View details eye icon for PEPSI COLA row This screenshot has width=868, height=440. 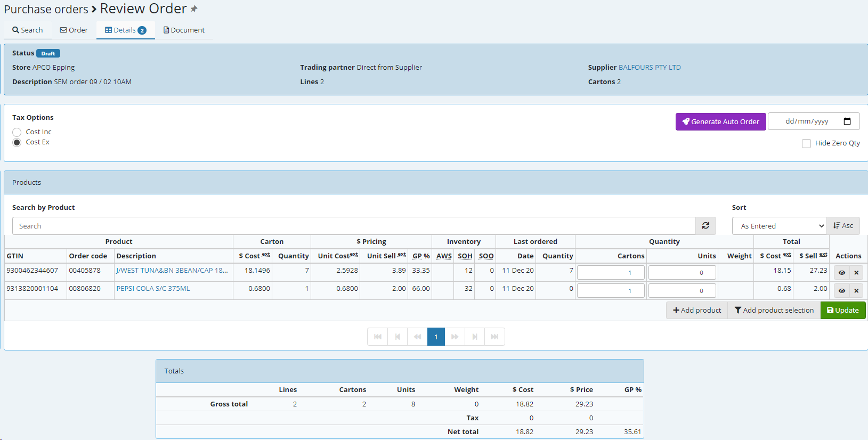pyautogui.click(x=841, y=291)
